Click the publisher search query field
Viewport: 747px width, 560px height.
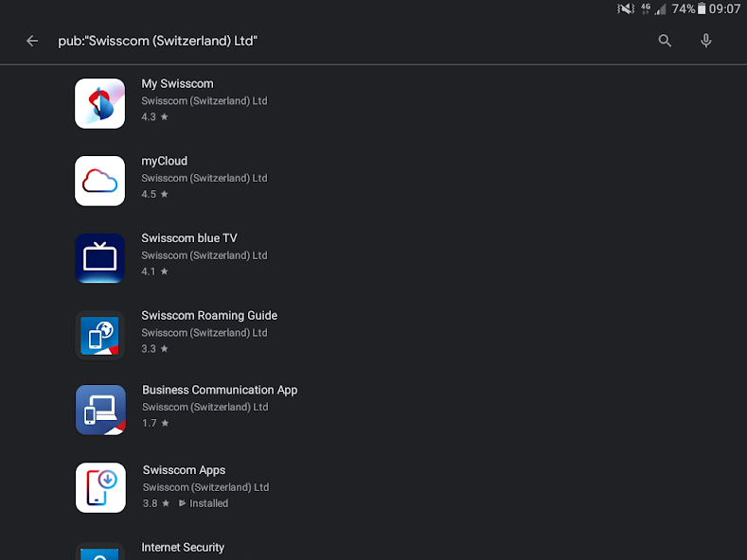point(157,41)
